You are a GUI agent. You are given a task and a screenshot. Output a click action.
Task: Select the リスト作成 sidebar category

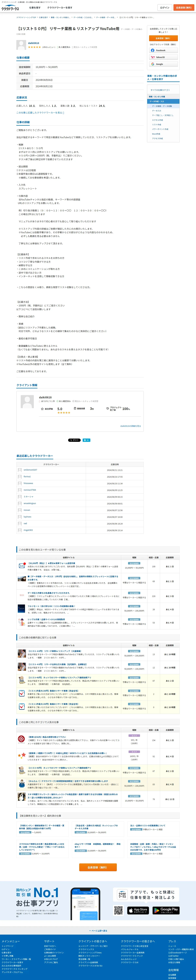[157, 124]
